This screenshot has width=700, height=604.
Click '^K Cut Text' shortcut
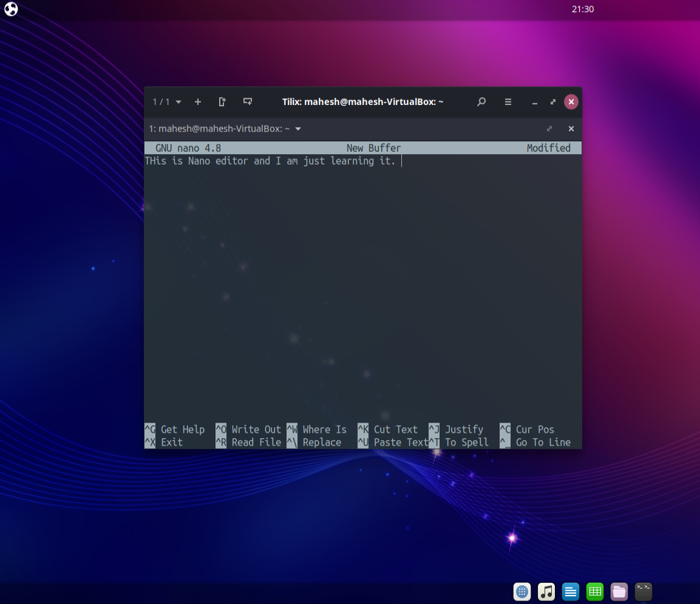387,429
